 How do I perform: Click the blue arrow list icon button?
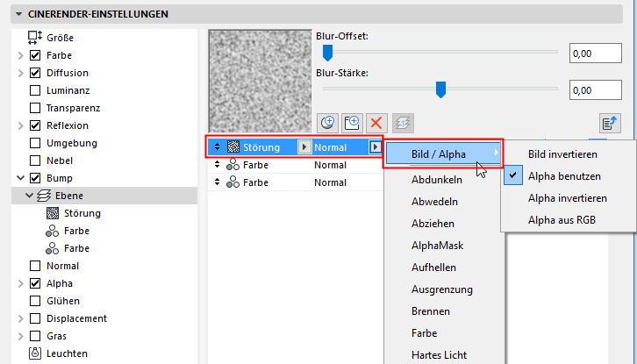610,123
